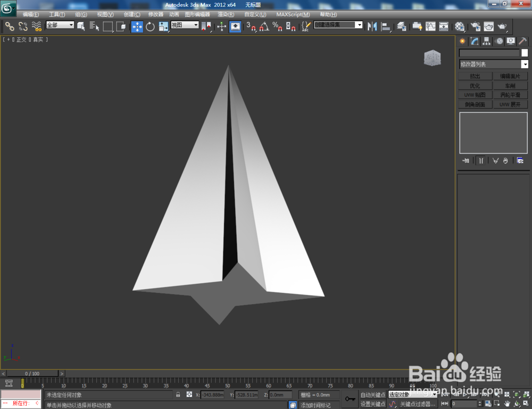The height and width of the screenshot is (409, 532).
Task: Open the 编辑(E) menu
Action: [30, 14]
